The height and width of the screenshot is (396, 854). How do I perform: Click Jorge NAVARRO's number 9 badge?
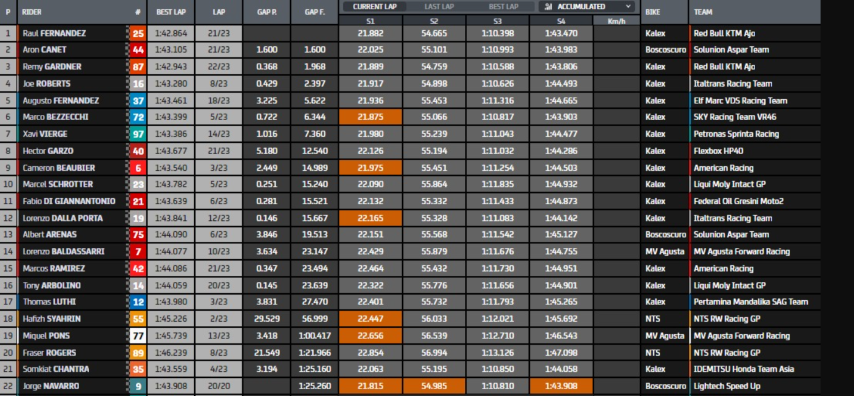coord(138,386)
